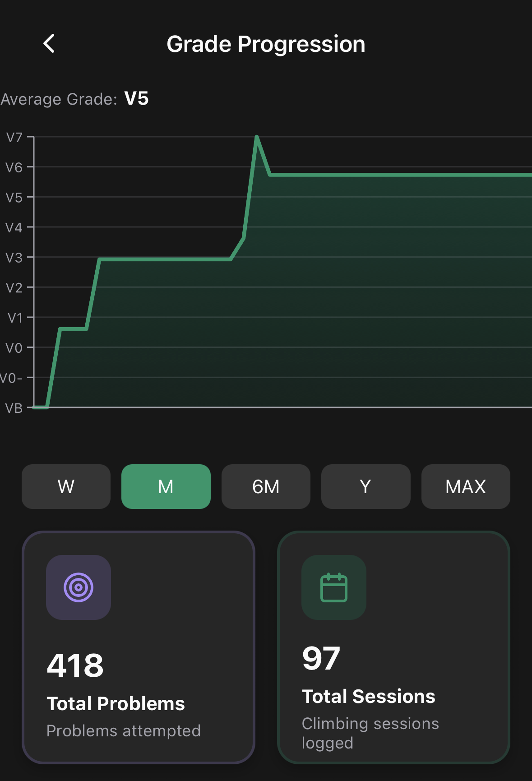Tap the purple target icon
The width and height of the screenshot is (532, 781).
coord(79,587)
